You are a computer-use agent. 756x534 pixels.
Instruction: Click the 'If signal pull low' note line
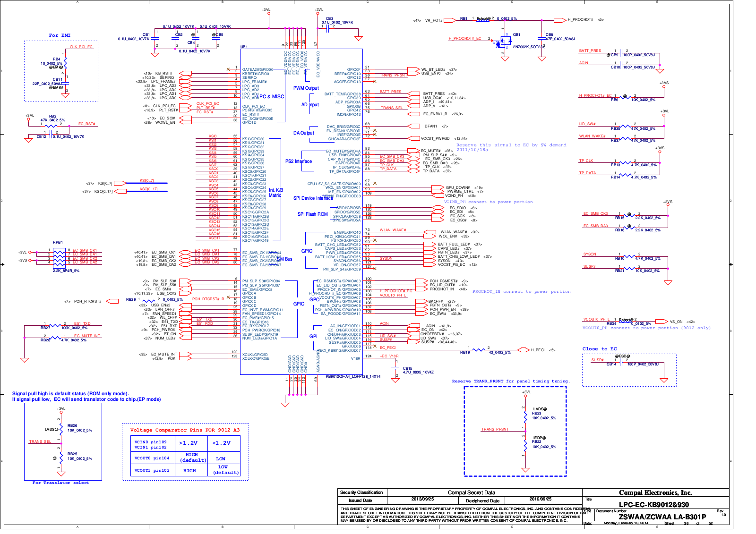pyautogui.click(x=86, y=399)
